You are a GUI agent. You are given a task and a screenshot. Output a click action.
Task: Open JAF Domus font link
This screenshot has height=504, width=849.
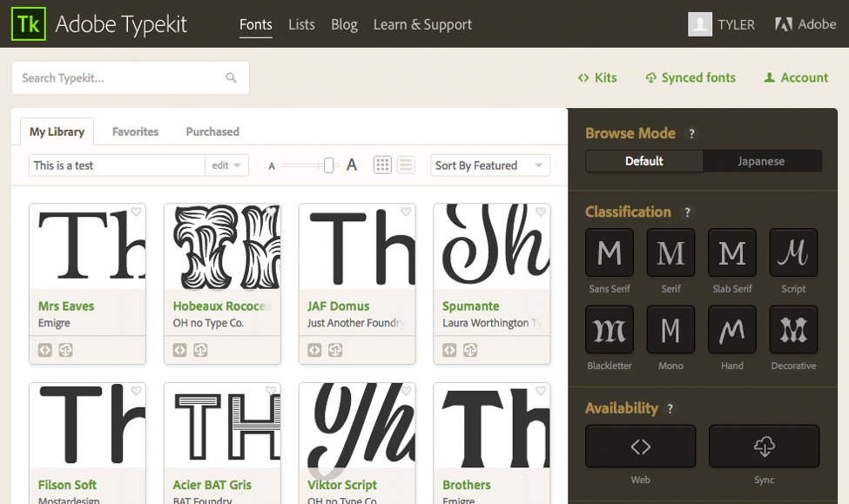click(x=339, y=306)
